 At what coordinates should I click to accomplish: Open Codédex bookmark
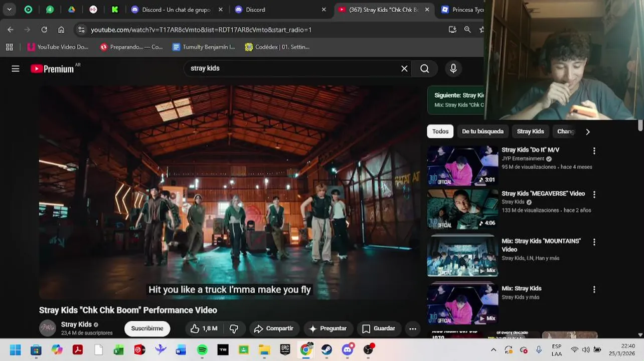click(277, 47)
